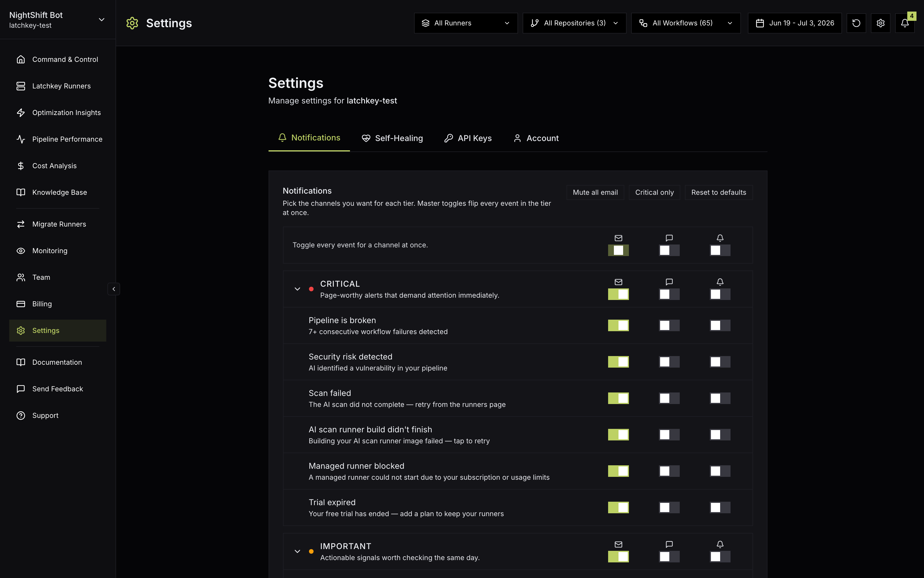Toggle IMPORTANT tier chat switch
The image size is (924, 578).
(x=669, y=557)
